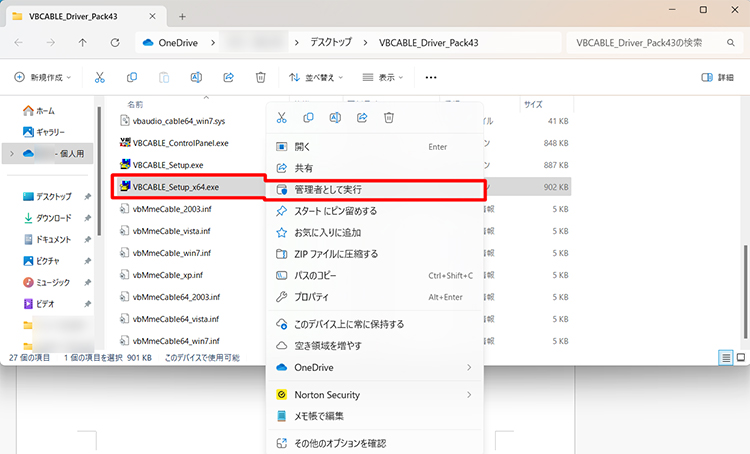Click the Rename icon in the toolbar
The height and width of the screenshot is (454, 750).
(196, 78)
